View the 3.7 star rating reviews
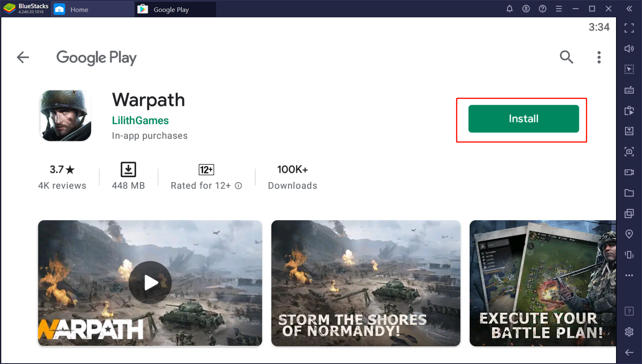The height and width of the screenshot is (364, 642). [62, 177]
